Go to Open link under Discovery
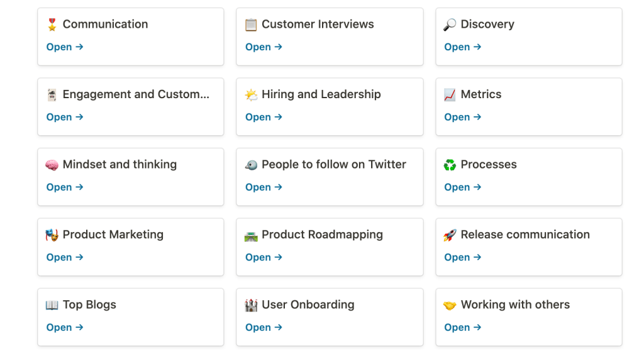Viewport: 644px width, 358px height. click(x=462, y=47)
